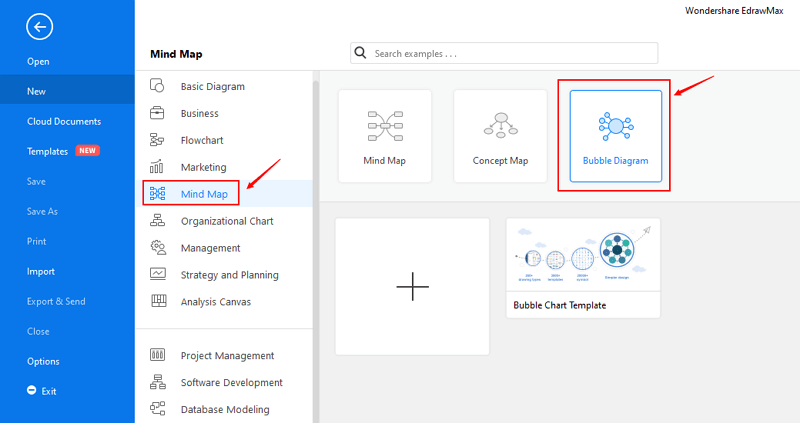Click the Strategy and Planning icon

(x=158, y=274)
